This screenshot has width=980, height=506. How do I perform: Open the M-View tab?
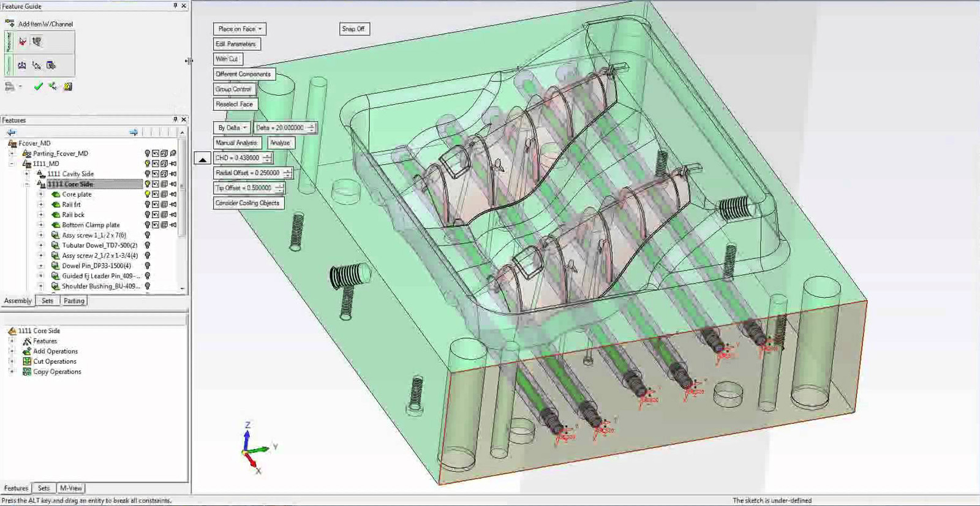pyautogui.click(x=71, y=488)
